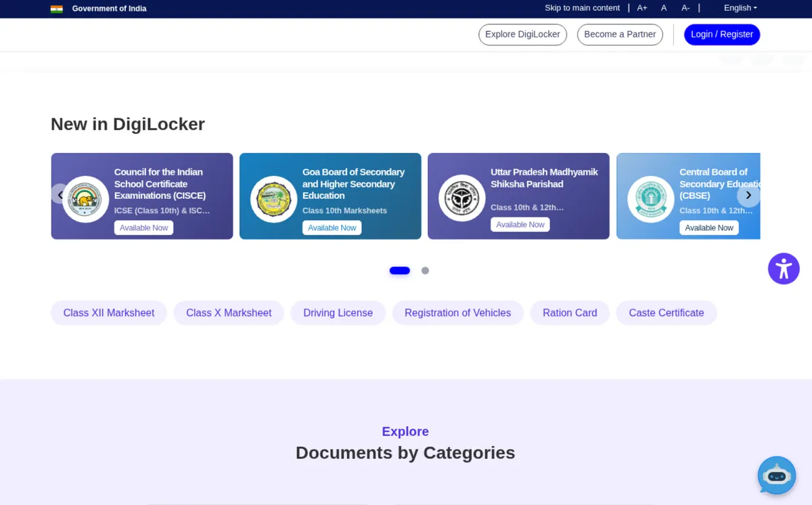Click the Indian flag icon
Screen dimensions: 812x505
[57, 9]
